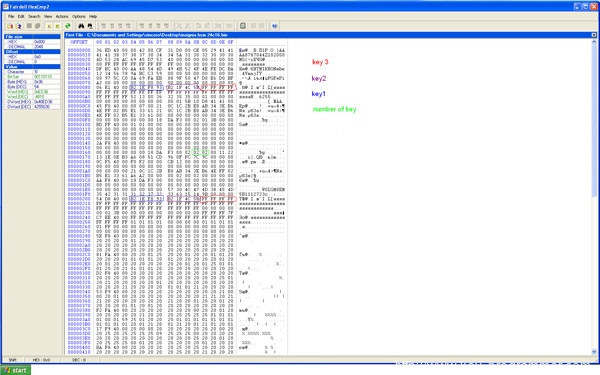
Task: Click the green refresh arrows icon
Action: [67, 26]
